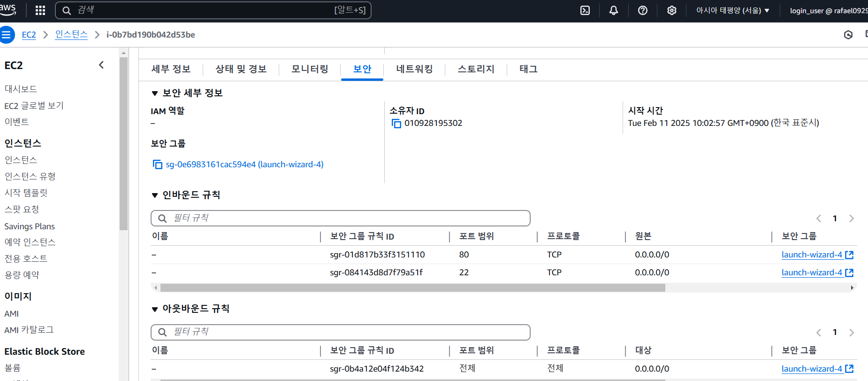Select rule ID sgr-084143d8d7f79a51f
868x381 pixels.
point(376,272)
